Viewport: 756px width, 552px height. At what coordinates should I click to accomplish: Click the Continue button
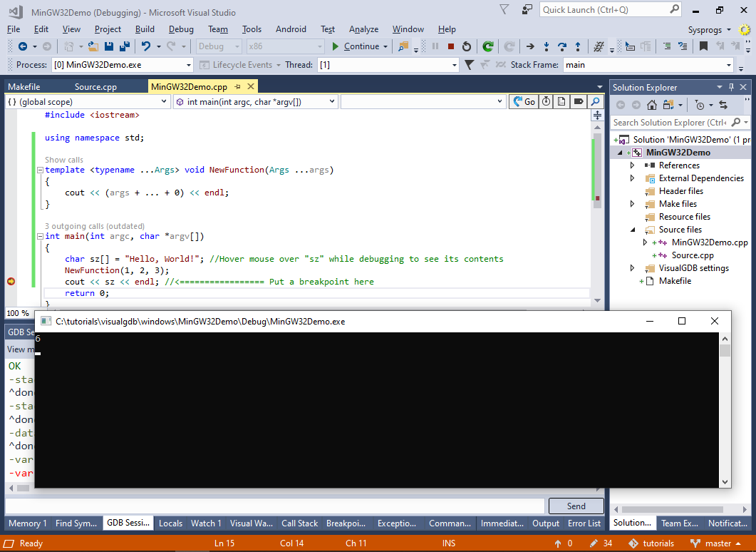356,46
